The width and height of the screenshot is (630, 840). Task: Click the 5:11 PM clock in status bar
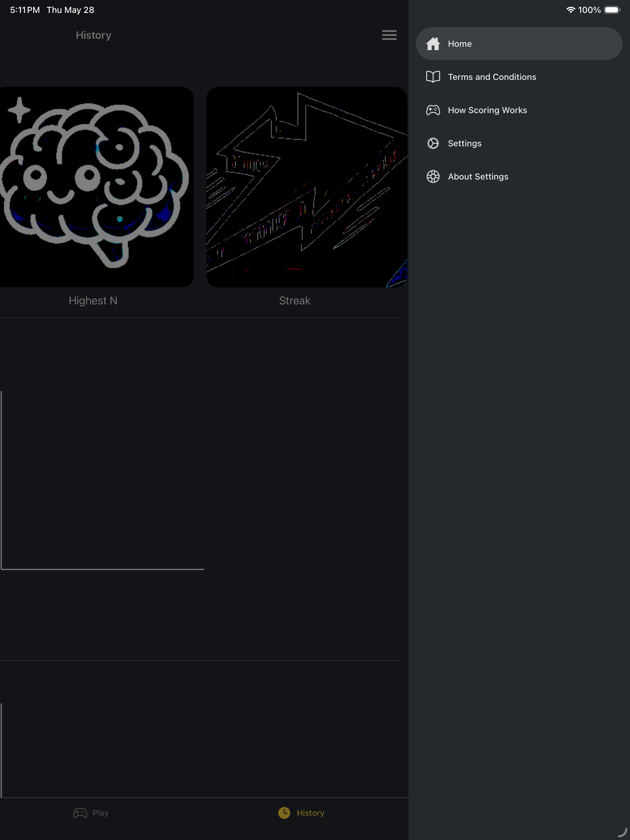[25, 10]
